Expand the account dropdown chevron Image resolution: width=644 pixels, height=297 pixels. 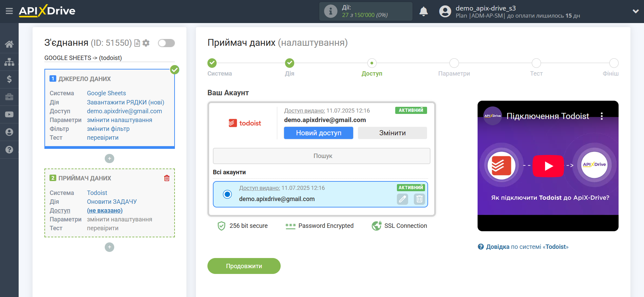(636, 12)
